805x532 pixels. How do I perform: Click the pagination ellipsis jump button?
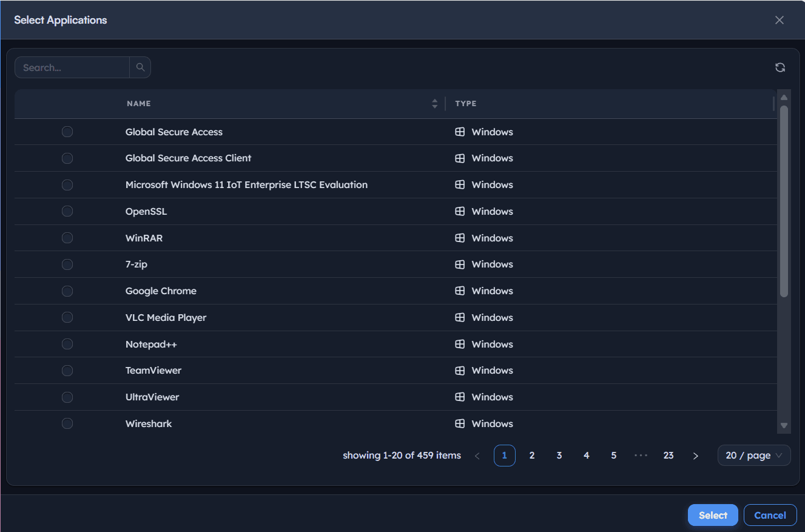[x=641, y=456]
